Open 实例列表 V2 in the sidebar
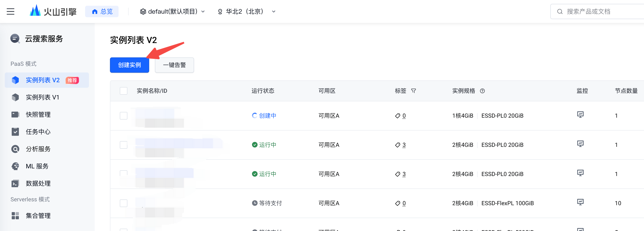This screenshot has height=231, width=644. [47, 80]
